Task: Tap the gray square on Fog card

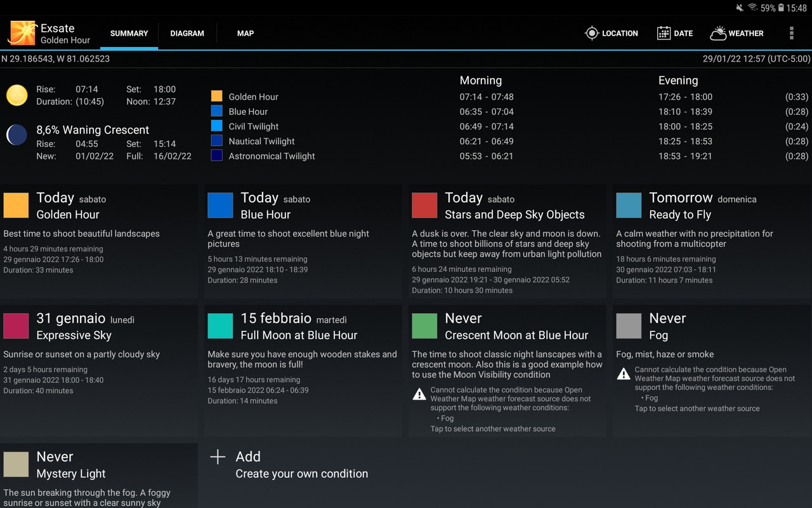Action: (x=629, y=326)
